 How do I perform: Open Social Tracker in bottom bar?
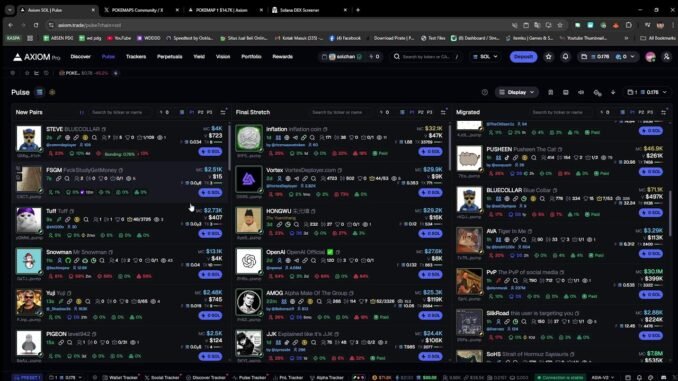pyautogui.click(x=162, y=378)
